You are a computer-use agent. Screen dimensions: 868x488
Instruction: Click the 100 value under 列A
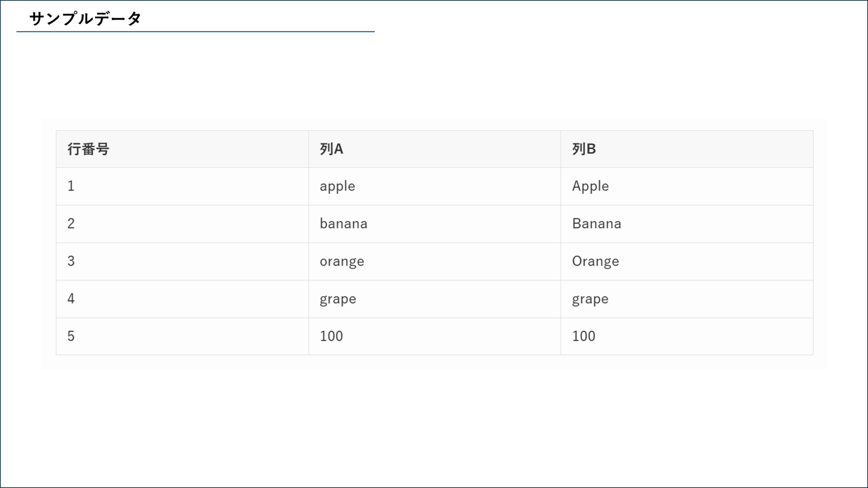(331, 336)
